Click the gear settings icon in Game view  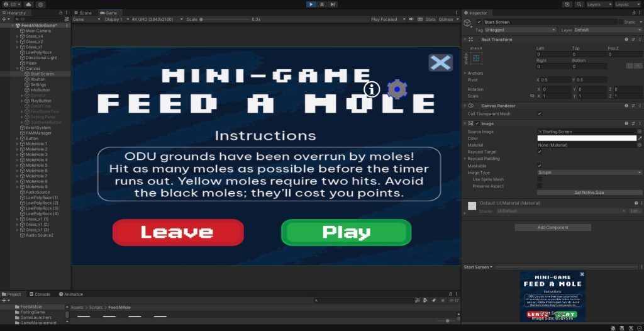point(397,89)
